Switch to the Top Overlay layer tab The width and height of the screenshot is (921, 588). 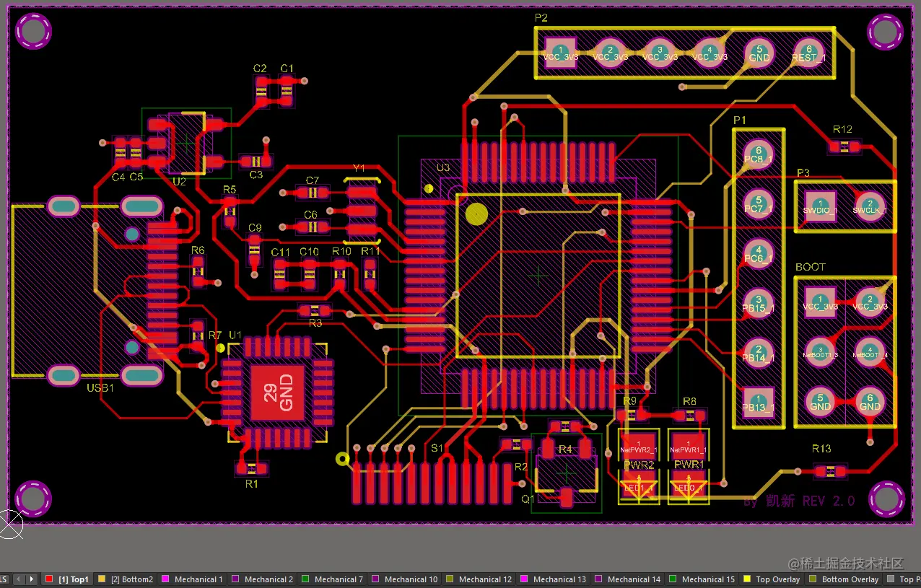(771, 579)
